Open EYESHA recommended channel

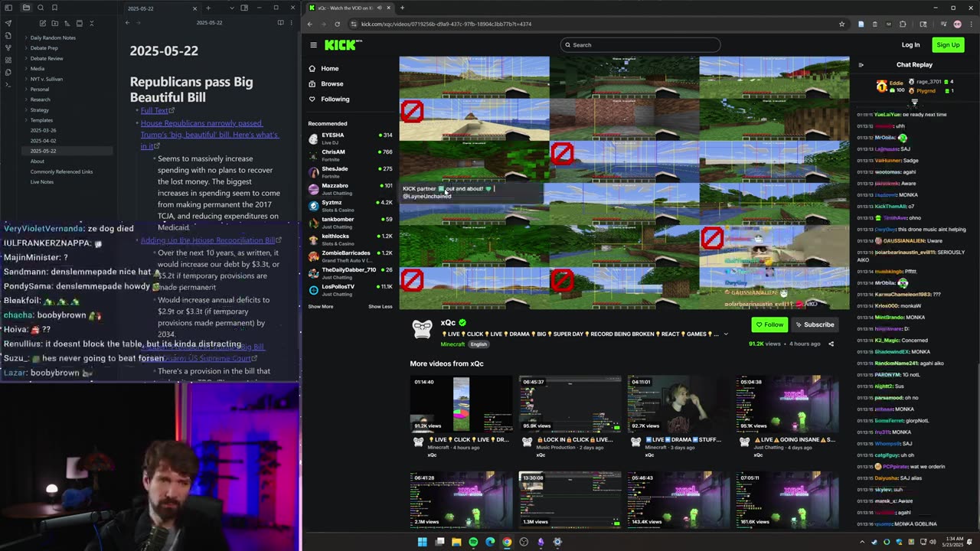350,138
